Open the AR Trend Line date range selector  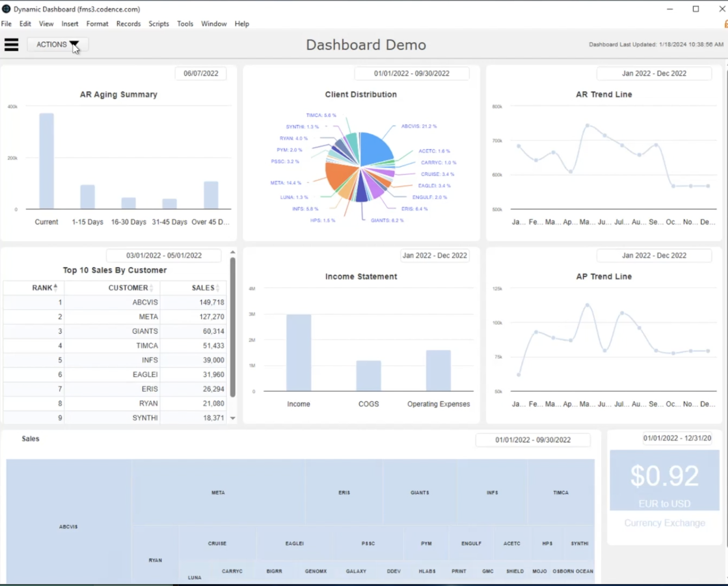[654, 73]
